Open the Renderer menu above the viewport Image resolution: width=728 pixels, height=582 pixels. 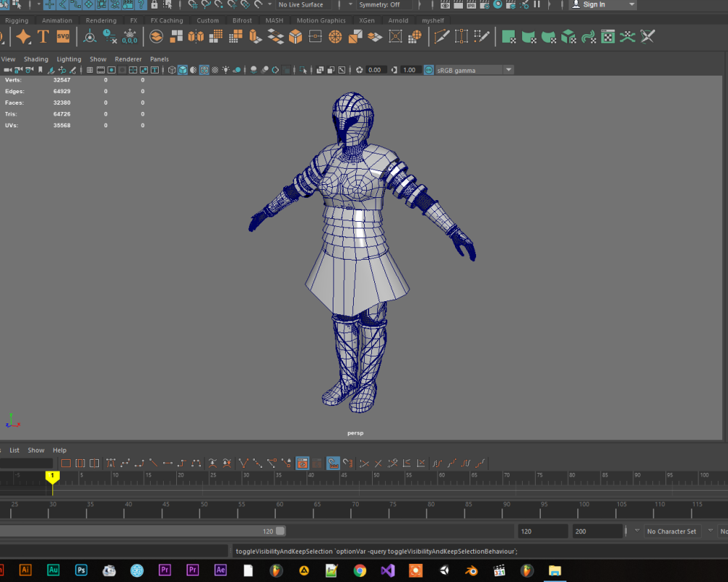click(x=128, y=59)
